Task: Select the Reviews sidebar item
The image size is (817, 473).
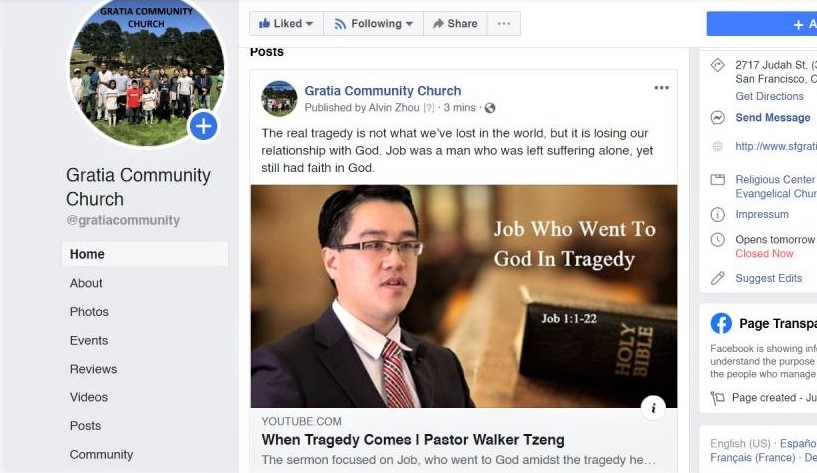Action: coord(93,369)
